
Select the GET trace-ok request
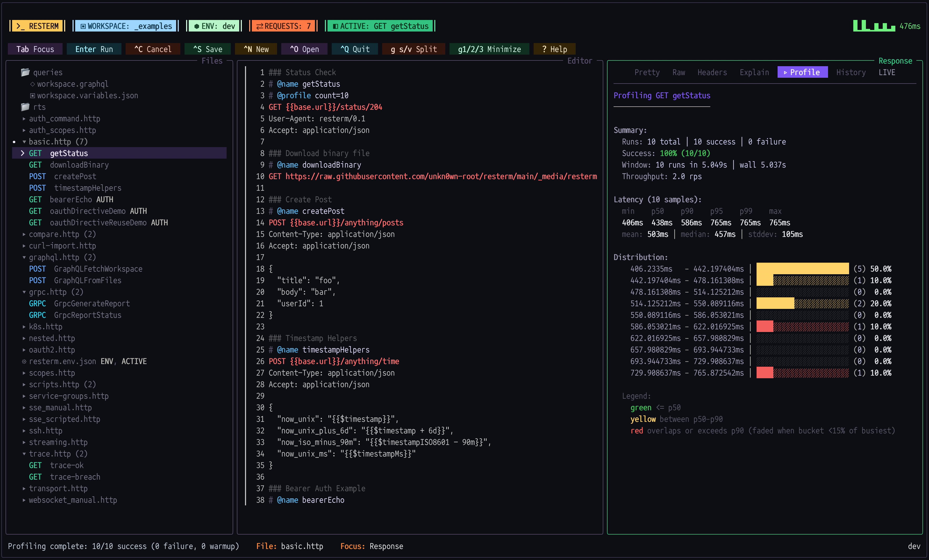(56, 465)
